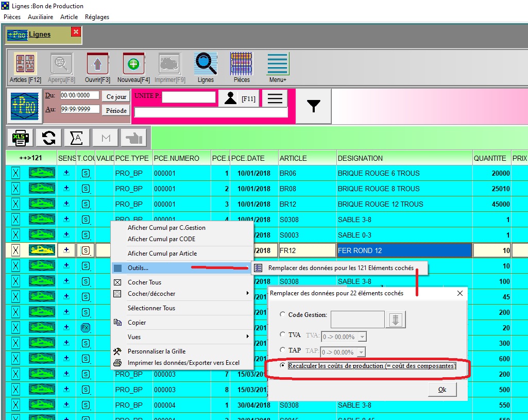Select Cocher Tous in context menu
Screen dimensions: 528x420
[144, 282]
